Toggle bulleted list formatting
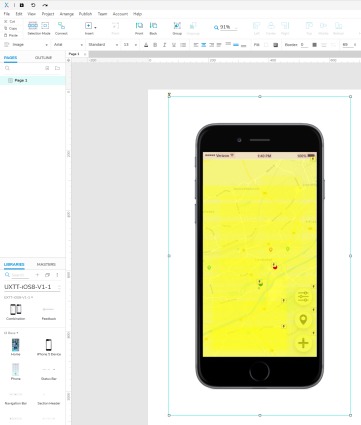The height and width of the screenshot is (425, 361). tap(183, 45)
